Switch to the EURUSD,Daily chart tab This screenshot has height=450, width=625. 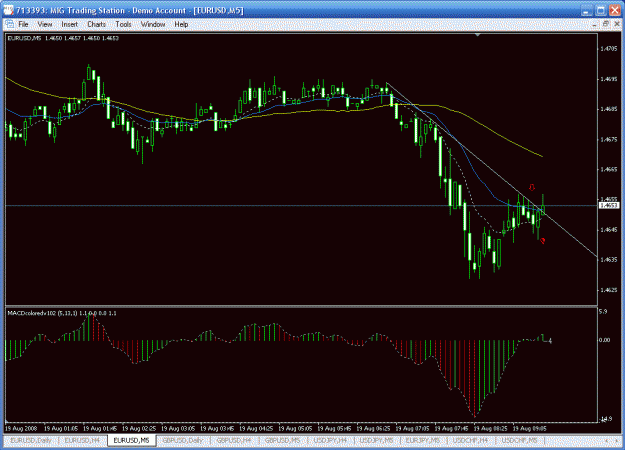[x=31, y=440]
